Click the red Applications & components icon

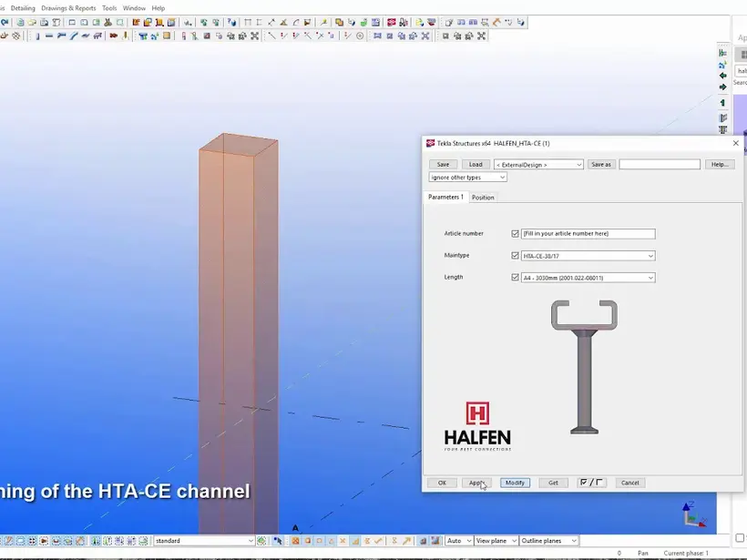point(392,23)
